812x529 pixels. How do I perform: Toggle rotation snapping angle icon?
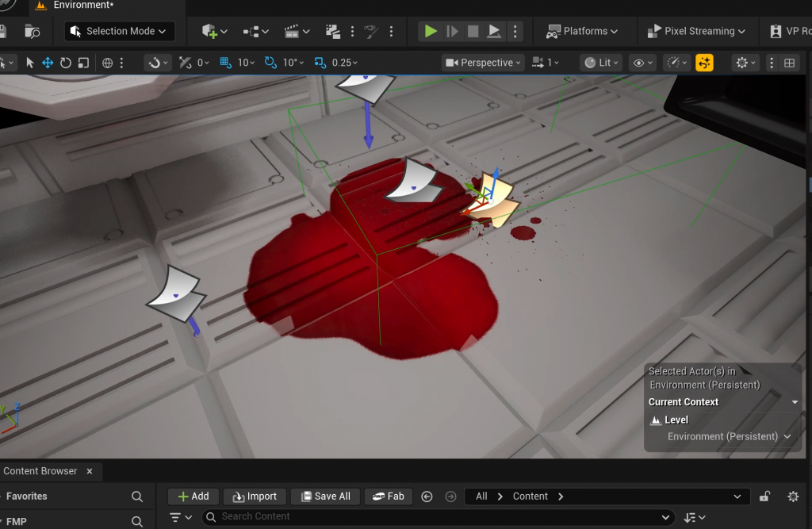[x=271, y=63]
